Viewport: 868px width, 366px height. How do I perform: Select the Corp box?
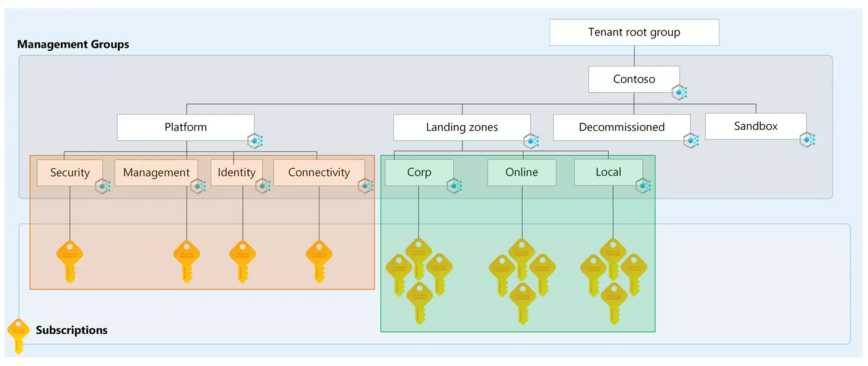click(419, 172)
